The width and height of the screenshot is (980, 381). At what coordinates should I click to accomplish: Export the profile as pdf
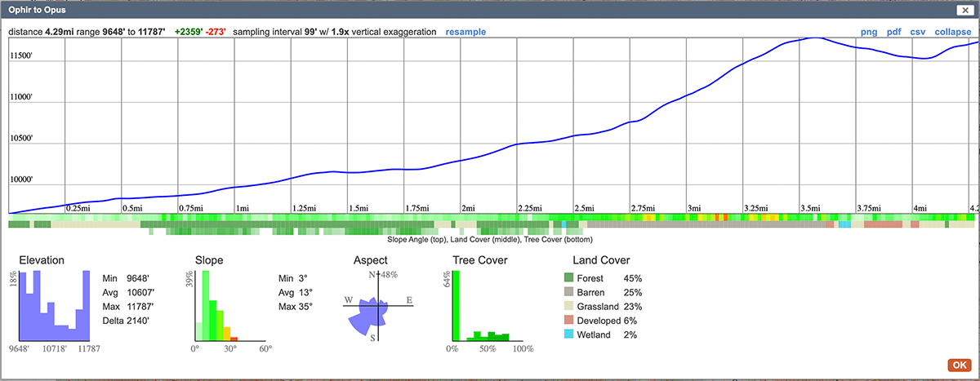pos(894,32)
